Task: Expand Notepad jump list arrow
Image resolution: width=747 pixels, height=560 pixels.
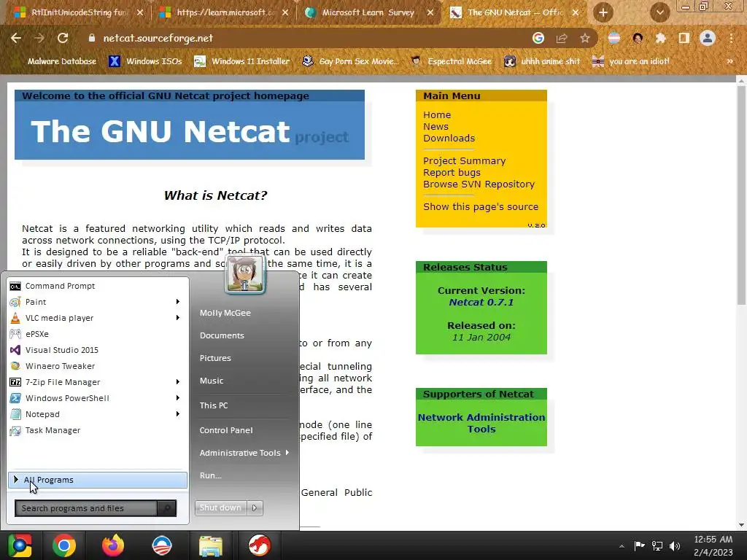Action: pos(178,414)
